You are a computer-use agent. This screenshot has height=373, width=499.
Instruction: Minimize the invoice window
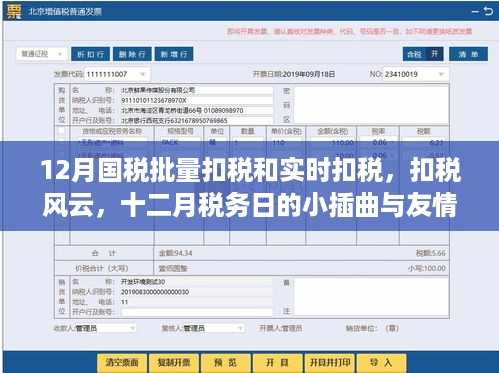point(475,12)
